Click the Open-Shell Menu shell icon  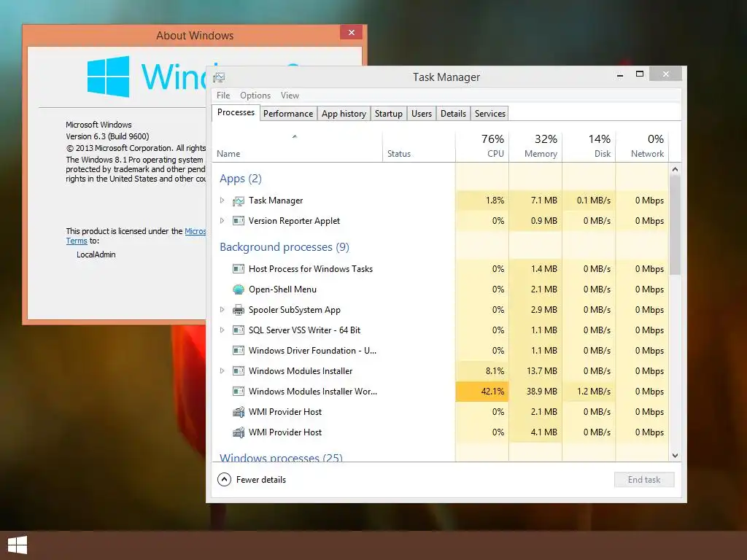coord(239,289)
